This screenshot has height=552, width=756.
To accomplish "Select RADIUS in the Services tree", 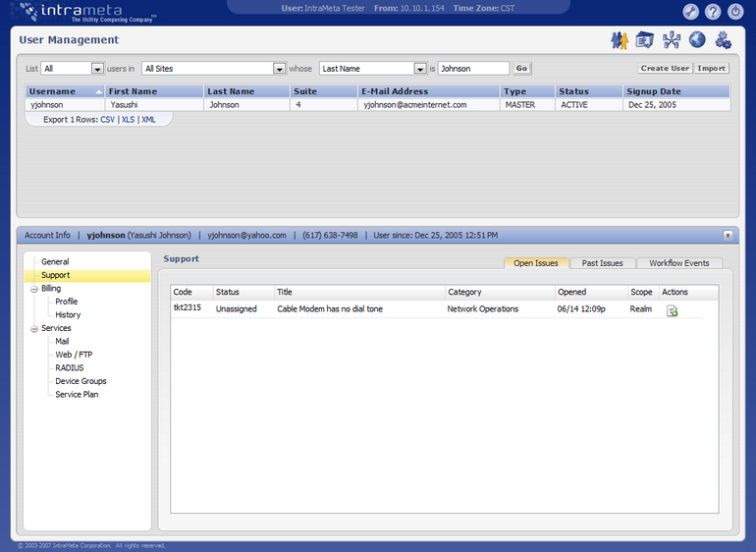I will point(70,368).
